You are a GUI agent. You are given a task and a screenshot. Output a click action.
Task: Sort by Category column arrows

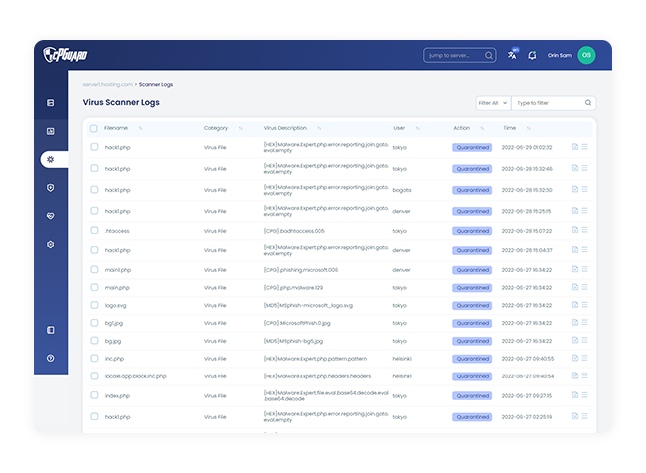pyautogui.click(x=241, y=129)
